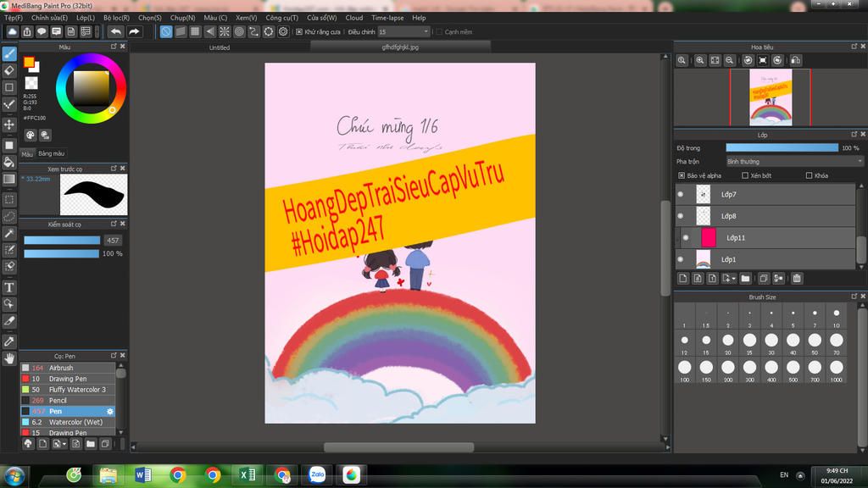This screenshot has width=868, height=488.
Task: Toggle the Bảo vệ alpha checkbox
Action: click(682, 175)
